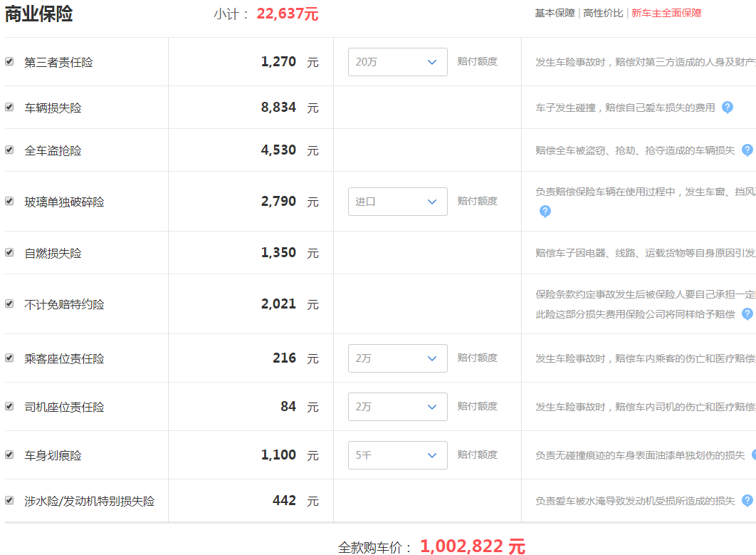The height and width of the screenshot is (555, 756).
Task: Click 车辆损失险 price 8,834
Action: pyautogui.click(x=278, y=107)
